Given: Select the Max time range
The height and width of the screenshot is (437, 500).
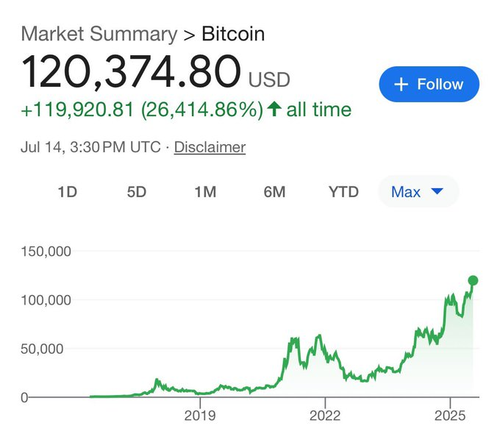Looking at the screenshot, I should coord(418,192).
